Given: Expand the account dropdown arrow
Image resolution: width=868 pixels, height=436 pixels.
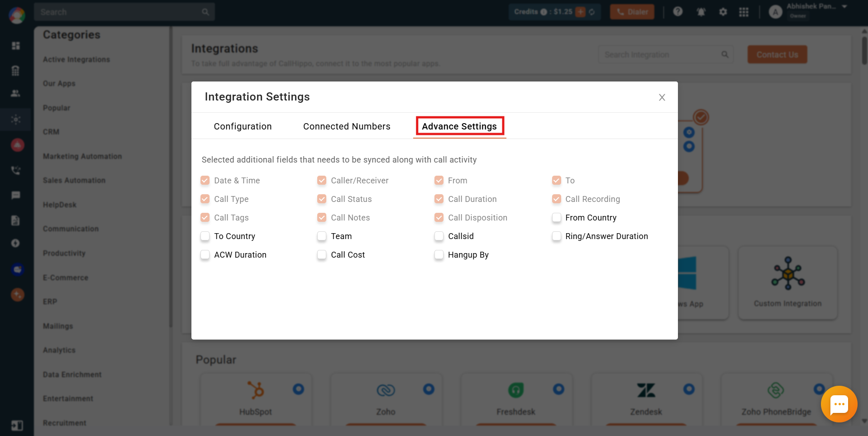Looking at the screenshot, I should (x=844, y=7).
